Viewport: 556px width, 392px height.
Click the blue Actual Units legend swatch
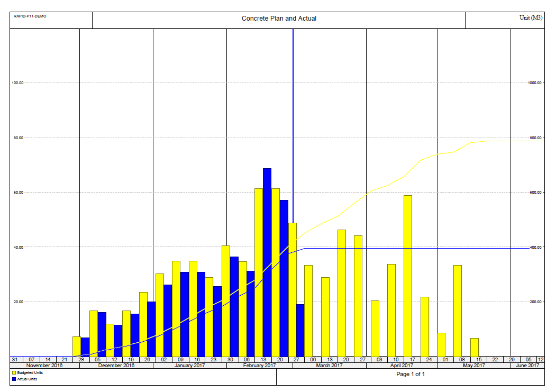point(14,379)
